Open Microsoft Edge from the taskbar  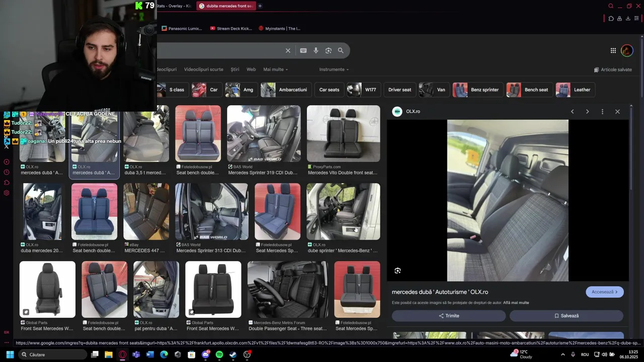pyautogui.click(x=164, y=354)
